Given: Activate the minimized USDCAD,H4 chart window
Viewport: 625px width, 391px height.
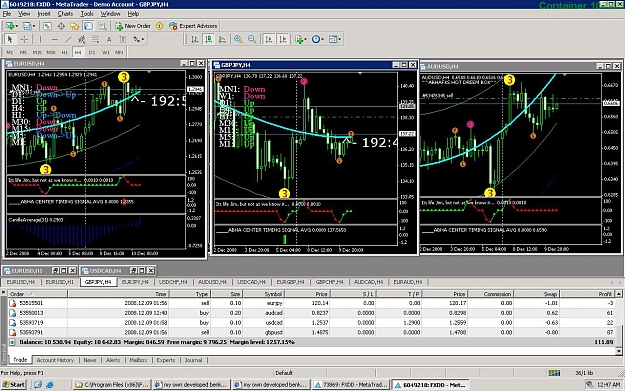Looking at the screenshot, I should point(105,271).
